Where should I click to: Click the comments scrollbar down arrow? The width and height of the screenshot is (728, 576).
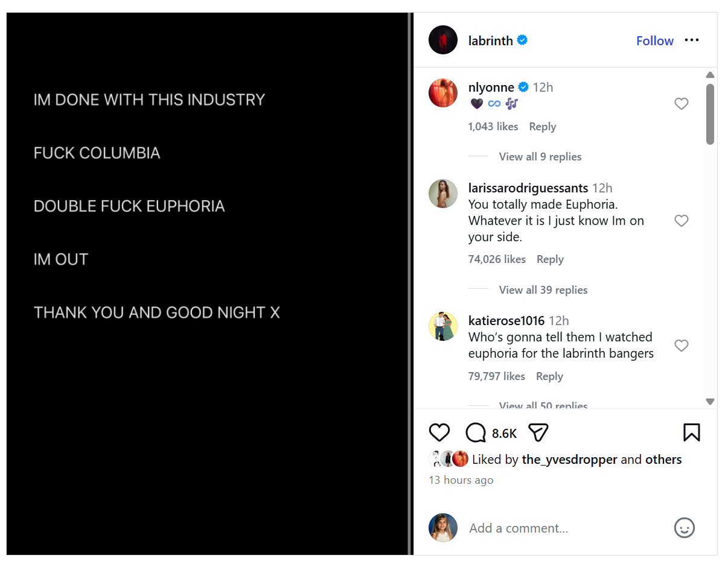(710, 402)
